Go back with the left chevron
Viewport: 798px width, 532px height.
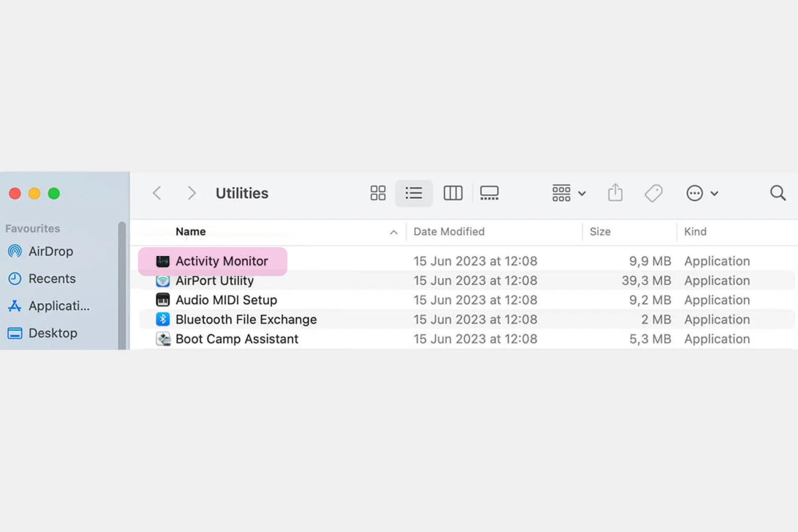click(157, 193)
